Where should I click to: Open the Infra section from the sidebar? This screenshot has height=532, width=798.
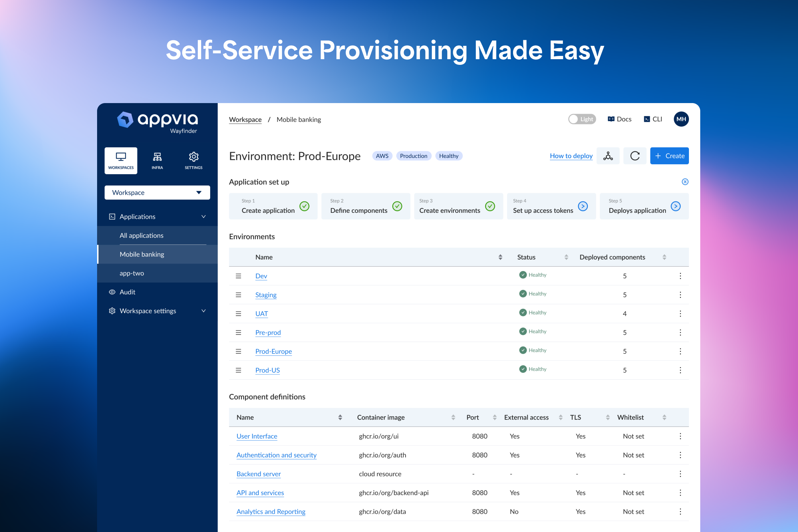pos(157,160)
